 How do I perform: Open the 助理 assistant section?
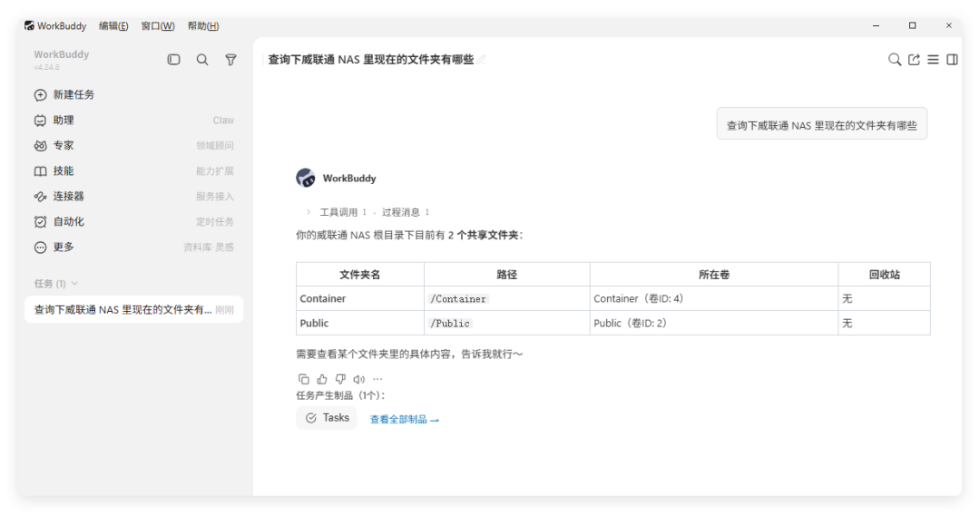click(133, 121)
